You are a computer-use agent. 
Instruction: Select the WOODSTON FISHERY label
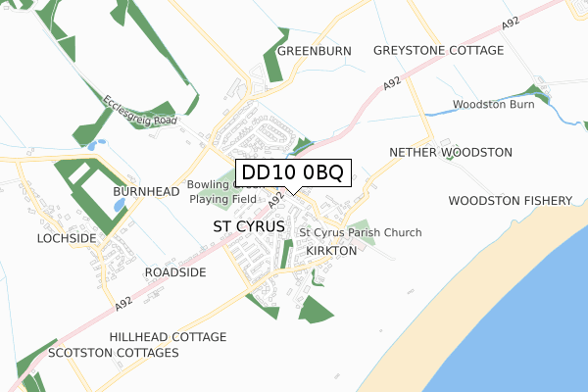click(511, 201)
